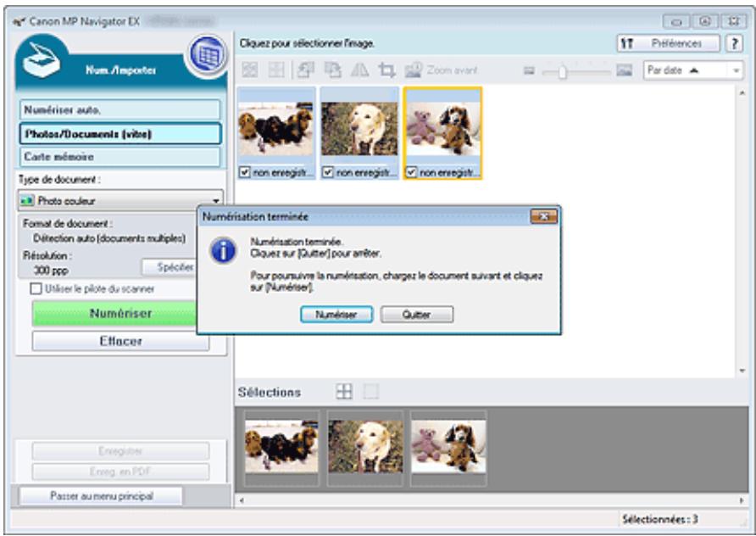Click Numériser button in the dialog
This screenshot has height=536, width=756.
click(x=336, y=315)
